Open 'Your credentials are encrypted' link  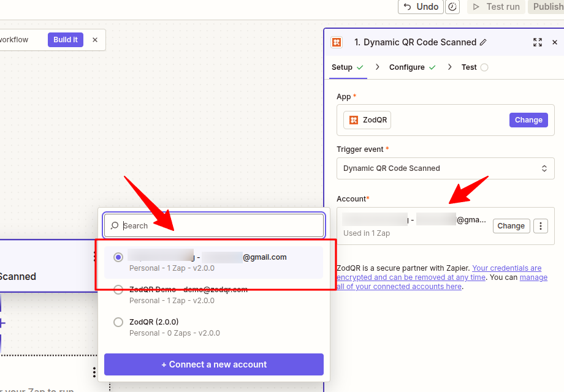pyautogui.click(x=439, y=273)
